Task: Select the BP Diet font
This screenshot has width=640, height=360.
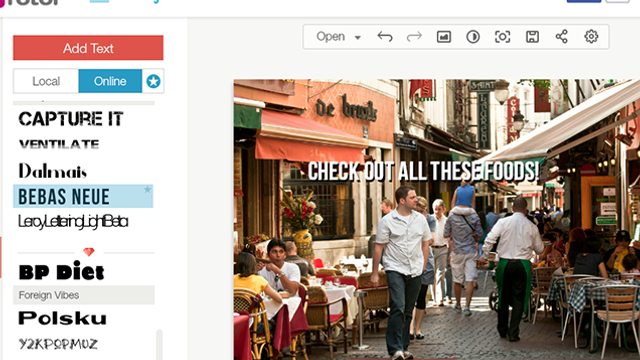Action: 62,272
